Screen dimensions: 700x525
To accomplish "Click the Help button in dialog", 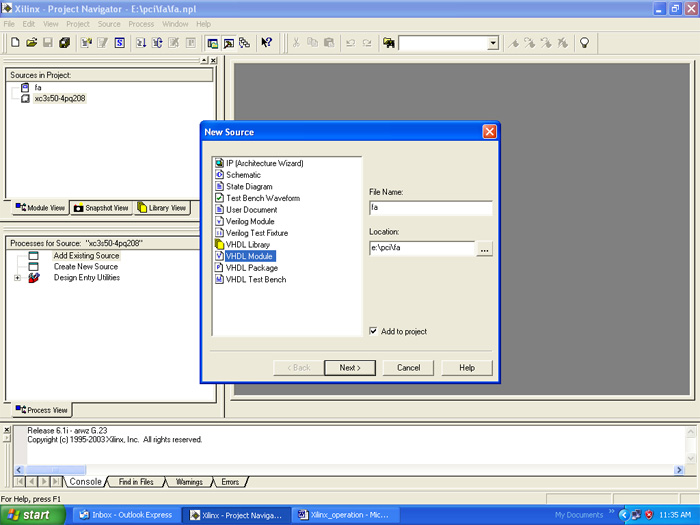I will pyautogui.click(x=467, y=368).
